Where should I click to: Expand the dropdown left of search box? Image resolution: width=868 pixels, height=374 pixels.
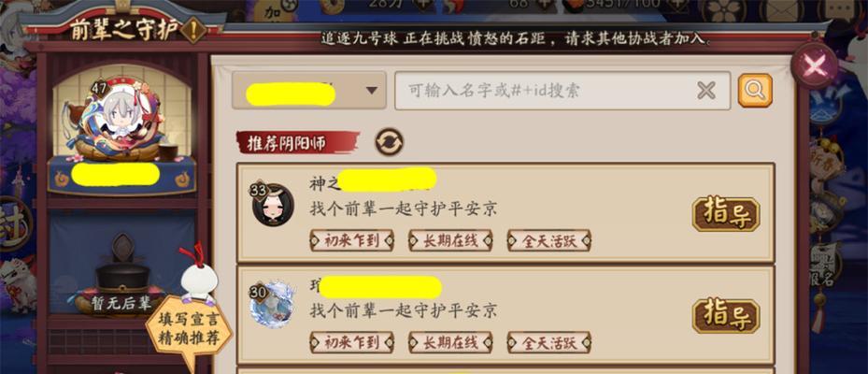coord(309,91)
